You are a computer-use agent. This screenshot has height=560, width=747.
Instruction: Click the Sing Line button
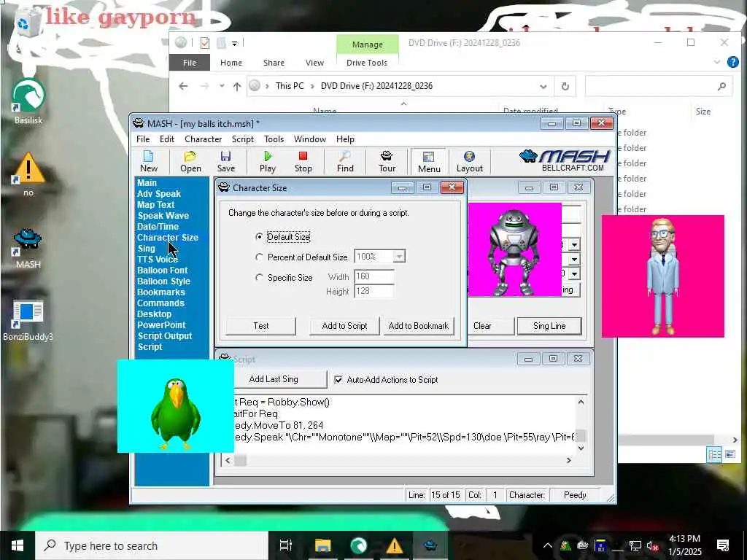click(x=549, y=326)
